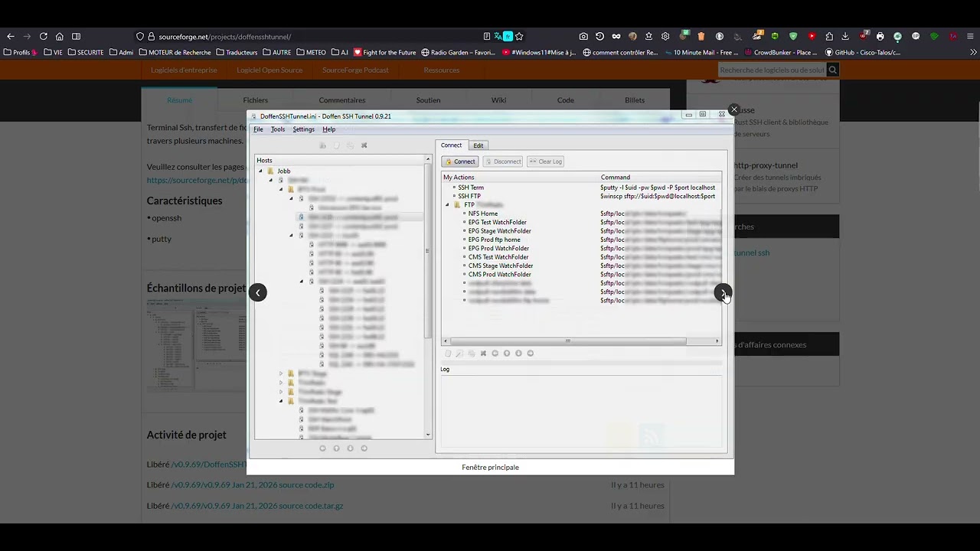Click the delete X icon above Hosts tree

pos(364,145)
